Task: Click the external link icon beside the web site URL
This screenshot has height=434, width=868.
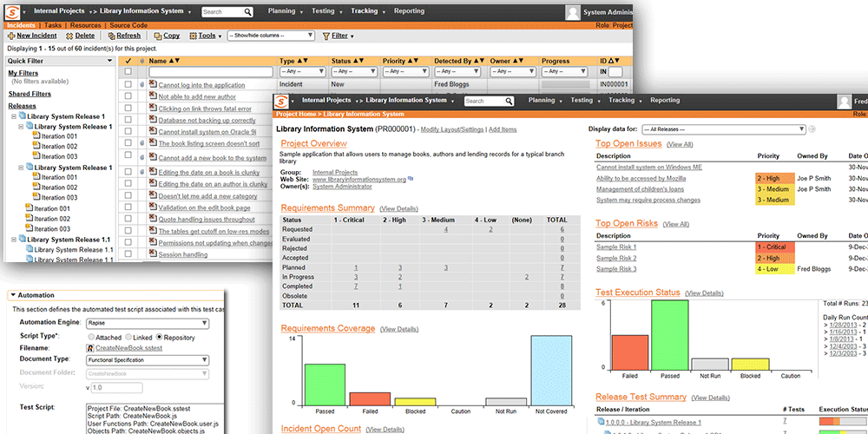Action: point(411,179)
